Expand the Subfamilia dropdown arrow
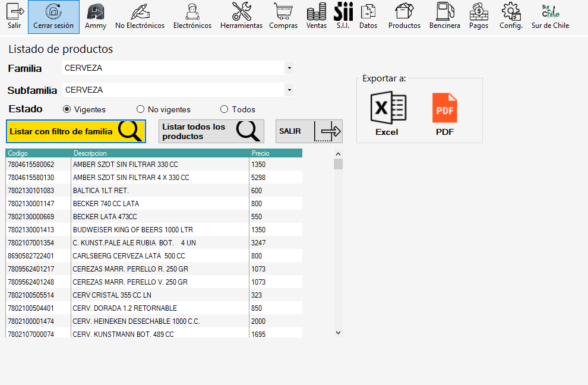 coord(289,90)
